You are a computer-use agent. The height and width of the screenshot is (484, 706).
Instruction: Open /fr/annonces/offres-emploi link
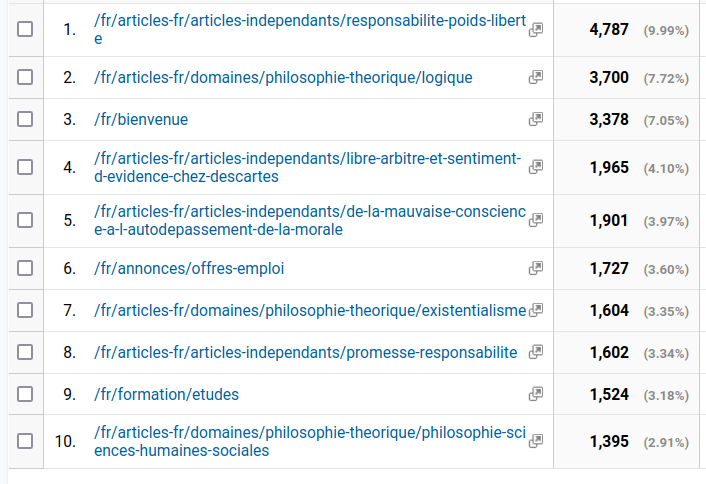click(189, 268)
